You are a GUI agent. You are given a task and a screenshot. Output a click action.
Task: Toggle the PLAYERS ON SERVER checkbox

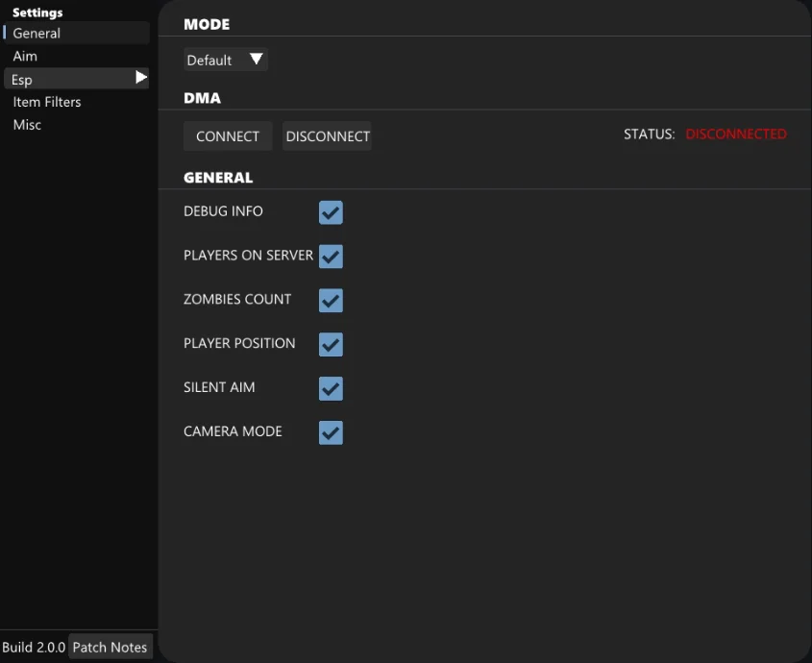click(331, 257)
